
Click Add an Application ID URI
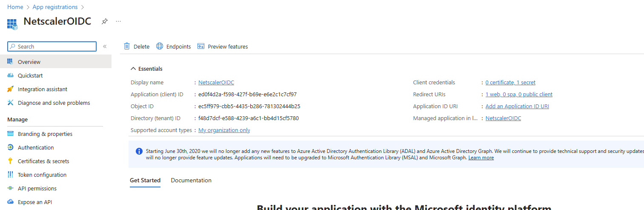click(517, 106)
